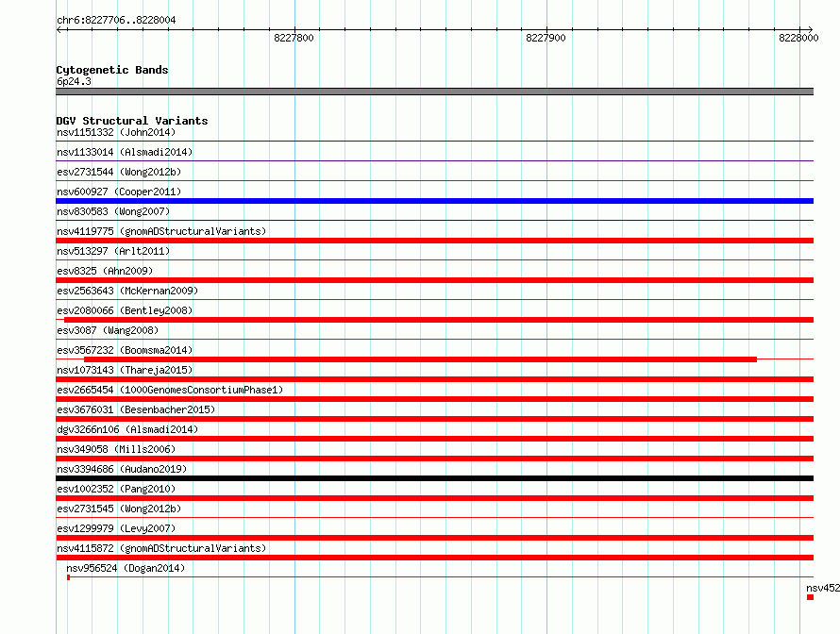Click the esv2563643 (McKernan2009) label

127,291
